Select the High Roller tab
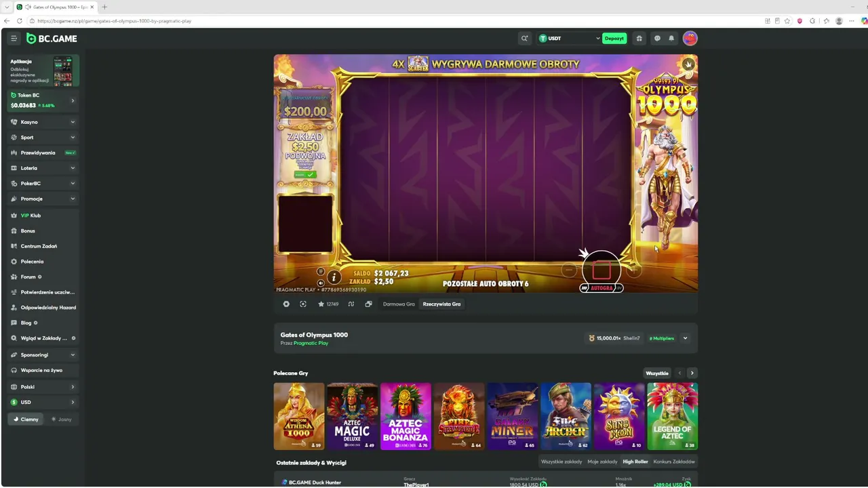 (635, 462)
